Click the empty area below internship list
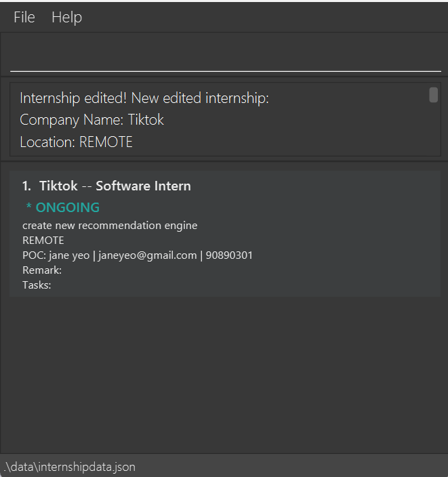The image size is (448, 477). [x=224, y=373]
